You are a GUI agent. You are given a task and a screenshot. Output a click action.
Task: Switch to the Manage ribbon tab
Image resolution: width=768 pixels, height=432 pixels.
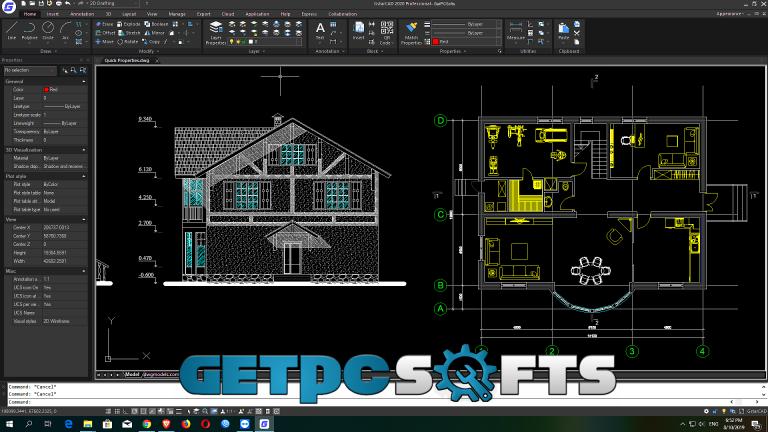(177, 14)
